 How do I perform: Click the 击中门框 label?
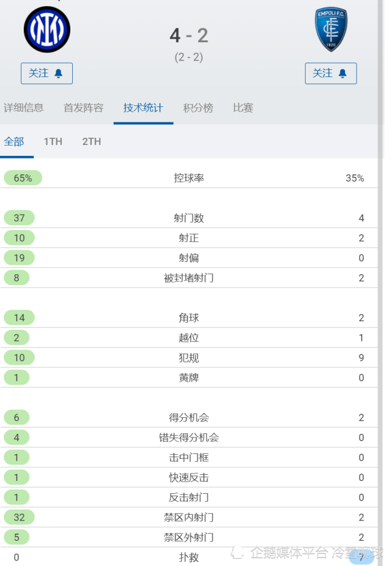point(189,457)
